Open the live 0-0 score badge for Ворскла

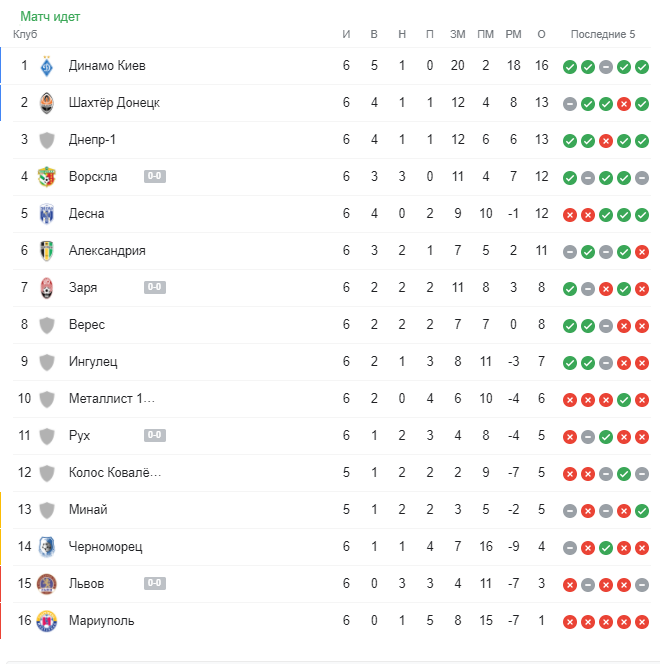click(x=155, y=177)
